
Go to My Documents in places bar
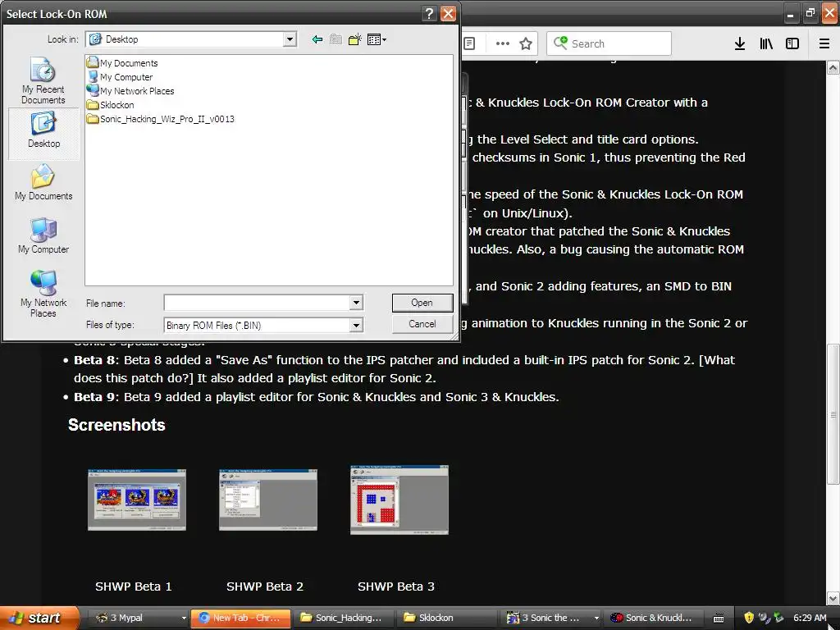point(43,182)
